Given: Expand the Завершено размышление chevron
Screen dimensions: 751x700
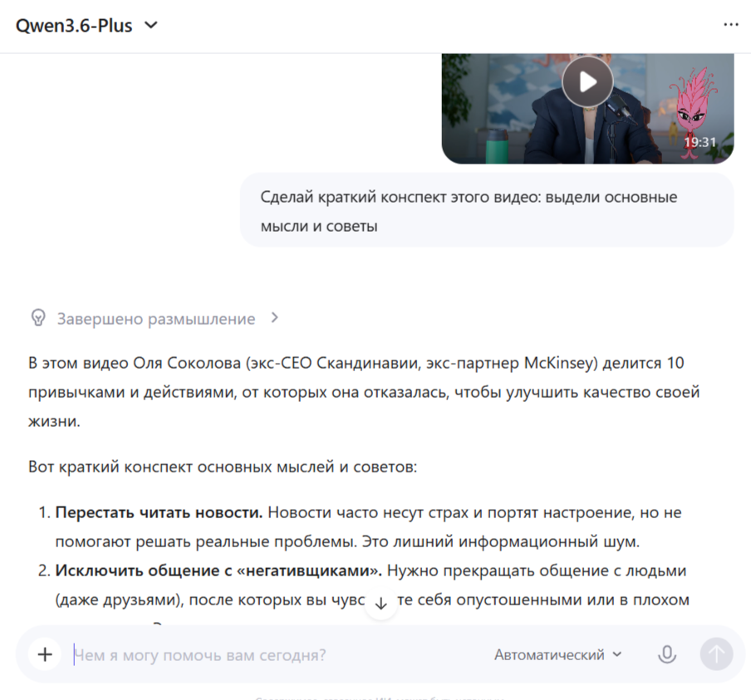Looking at the screenshot, I should pos(274,318).
